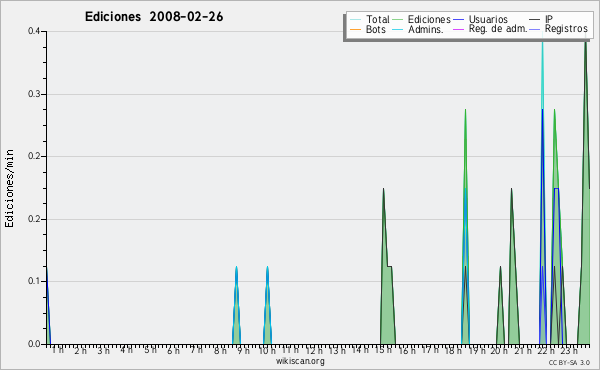Screen dimensions: 600x370
Task: Click the Usuarios legend label
Action: point(488,19)
